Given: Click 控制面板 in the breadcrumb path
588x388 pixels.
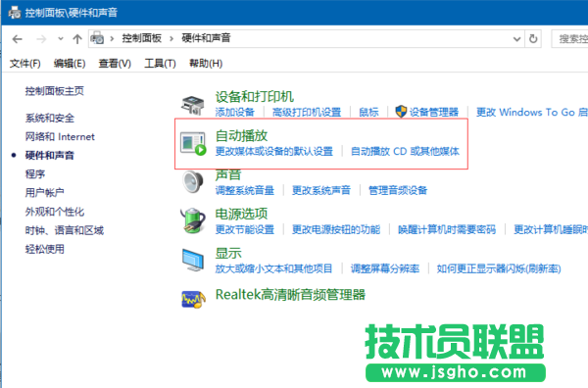Looking at the screenshot, I should pyautogui.click(x=141, y=38).
